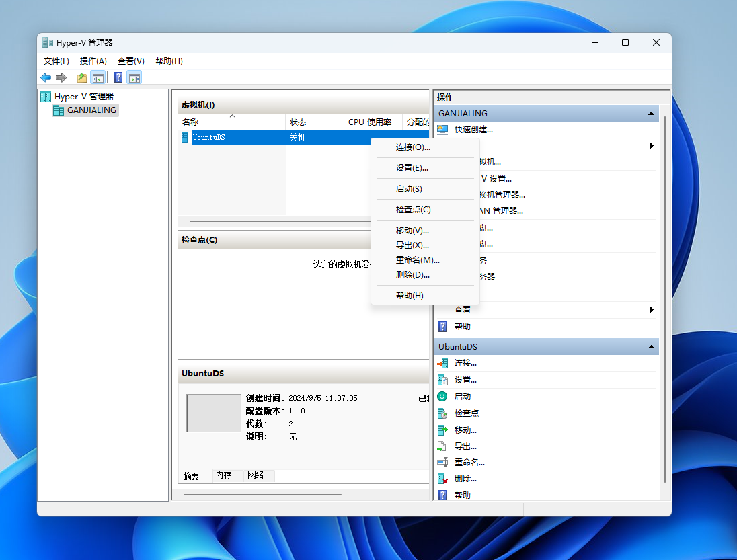Maximize the Hyper-V 管理器 window
Image resolution: width=737 pixels, height=560 pixels.
pos(625,43)
